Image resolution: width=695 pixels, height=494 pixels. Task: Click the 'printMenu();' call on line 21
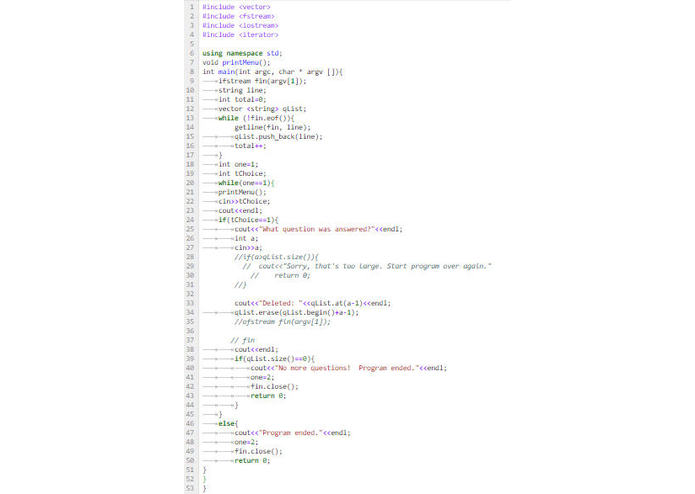242,192
